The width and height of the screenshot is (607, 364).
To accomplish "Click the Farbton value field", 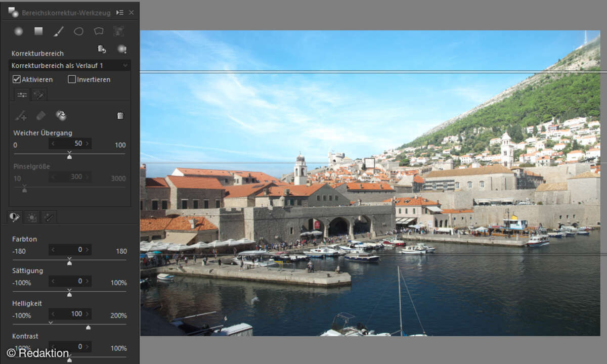I will pyautogui.click(x=70, y=250).
